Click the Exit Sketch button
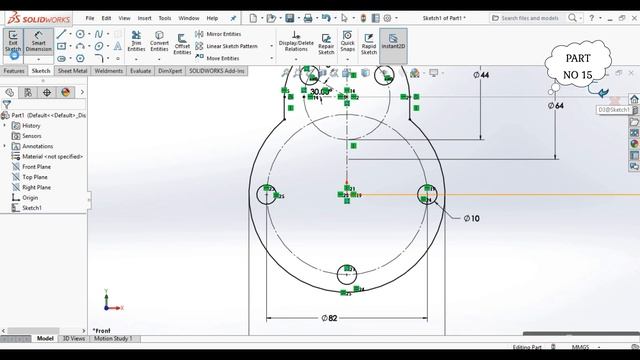 (x=13, y=41)
